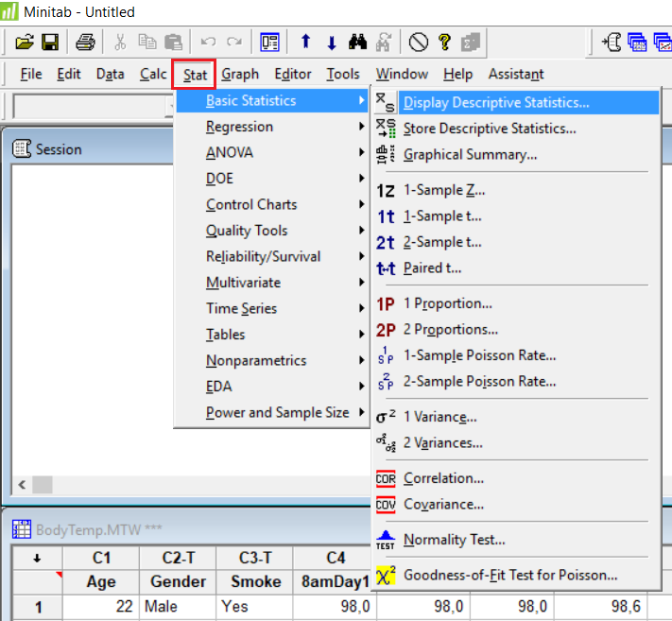Click the Save Project floppy icon
Image resolution: width=672 pixels, height=621 pixels.
50,42
